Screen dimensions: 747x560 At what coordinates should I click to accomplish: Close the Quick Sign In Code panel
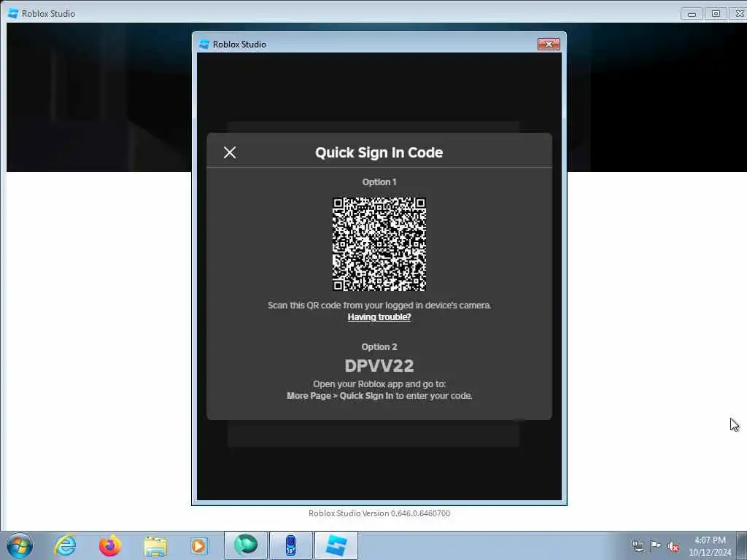[x=230, y=152]
